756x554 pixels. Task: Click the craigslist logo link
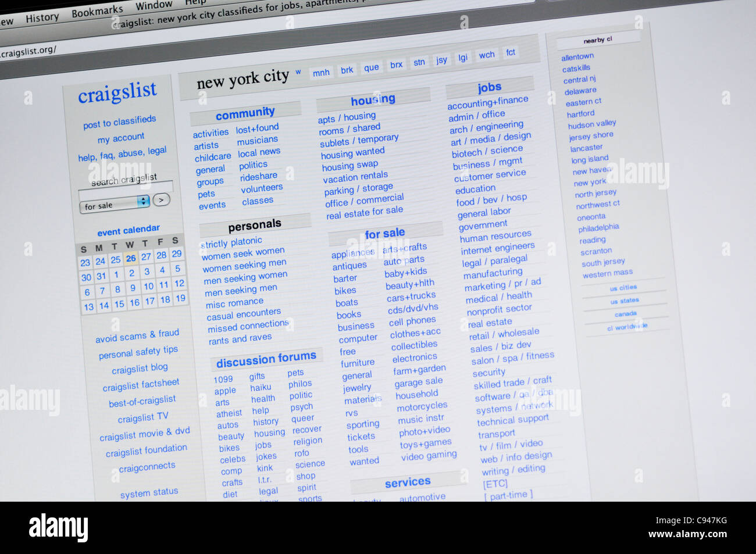point(117,92)
